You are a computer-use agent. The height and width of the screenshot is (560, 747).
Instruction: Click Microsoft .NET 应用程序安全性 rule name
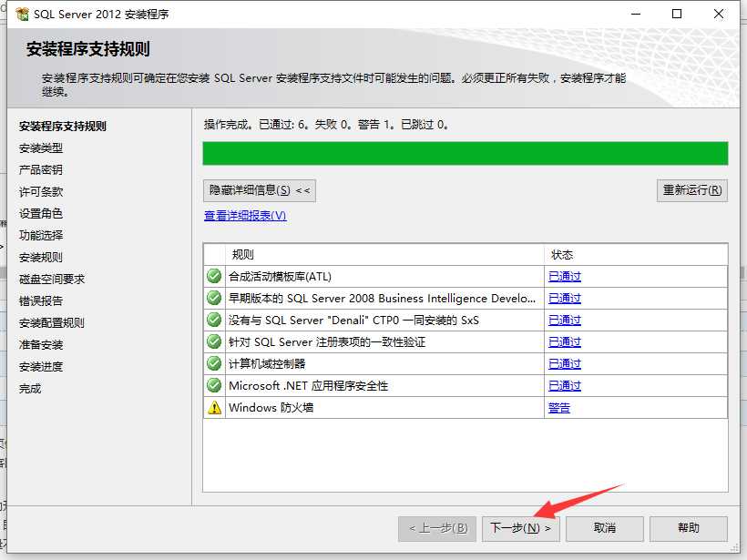[309, 386]
